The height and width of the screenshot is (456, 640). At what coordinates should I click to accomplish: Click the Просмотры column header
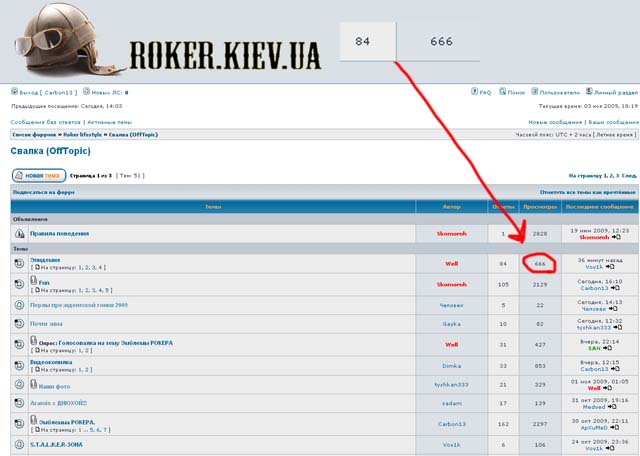click(x=540, y=207)
